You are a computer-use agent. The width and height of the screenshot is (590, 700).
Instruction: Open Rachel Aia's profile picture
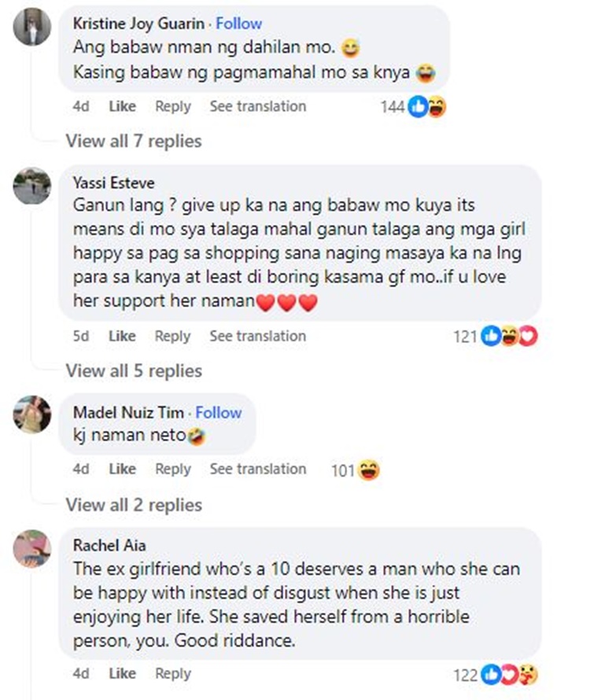pyautogui.click(x=32, y=549)
